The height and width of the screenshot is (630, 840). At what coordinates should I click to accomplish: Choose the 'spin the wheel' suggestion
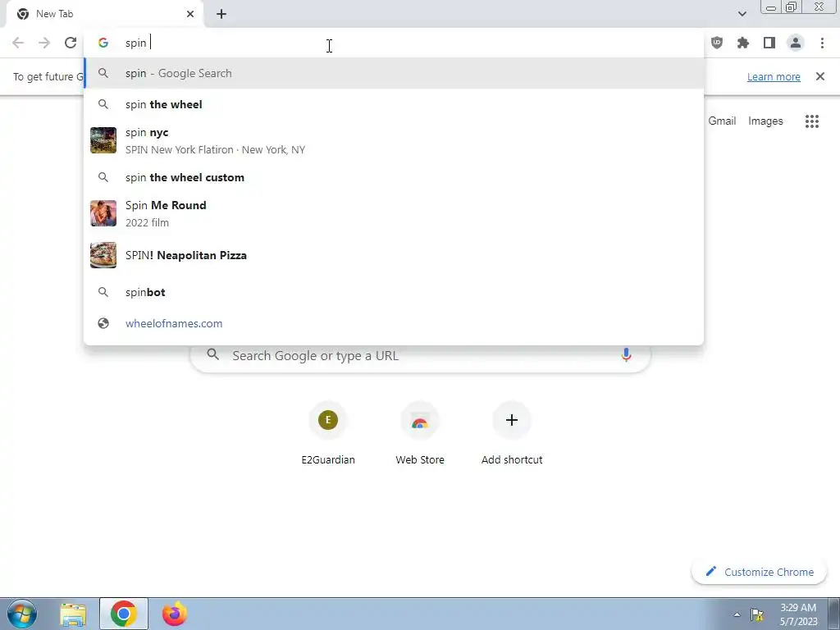pos(394,104)
